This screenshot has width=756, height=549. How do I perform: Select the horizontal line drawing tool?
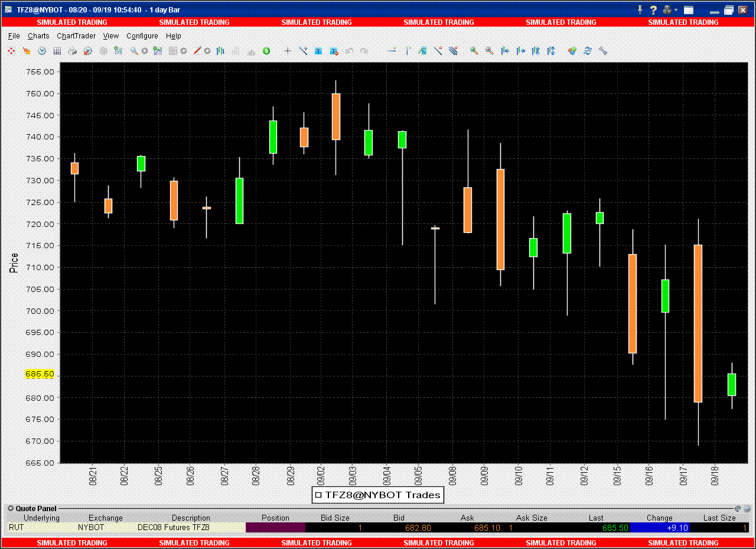[x=392, y=51]
